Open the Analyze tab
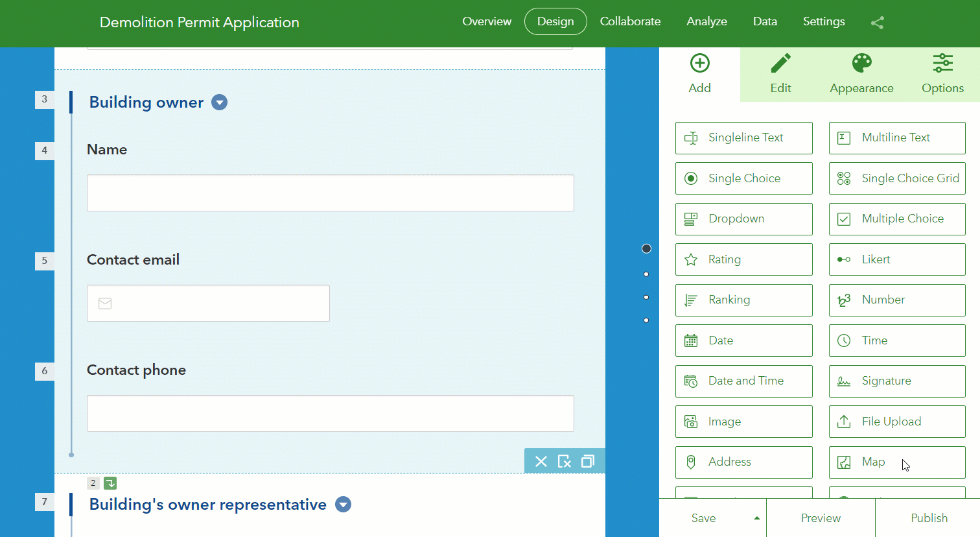The image size is (980, 537). [x=706, y=21]
